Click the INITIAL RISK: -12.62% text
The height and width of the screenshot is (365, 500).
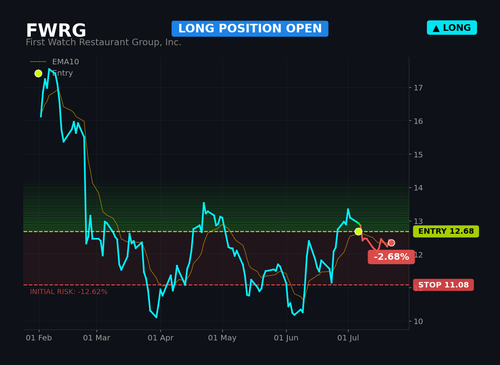point(69,292)
